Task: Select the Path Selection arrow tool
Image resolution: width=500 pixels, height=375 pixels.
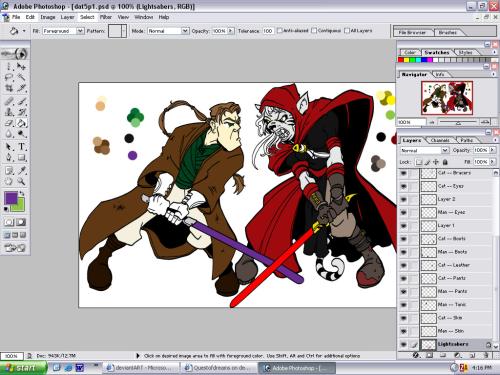Action: point(9,147)
